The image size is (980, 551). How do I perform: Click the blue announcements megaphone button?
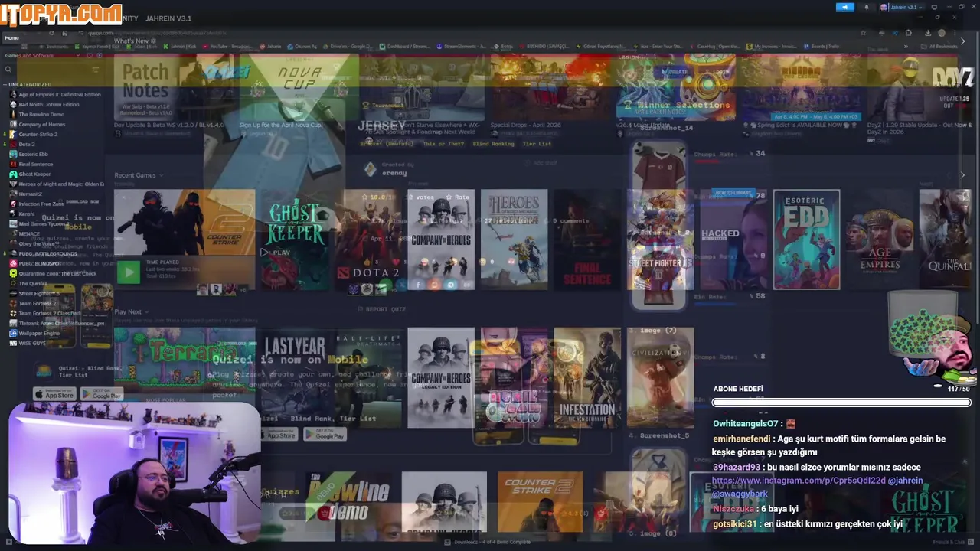click(844, 8)
